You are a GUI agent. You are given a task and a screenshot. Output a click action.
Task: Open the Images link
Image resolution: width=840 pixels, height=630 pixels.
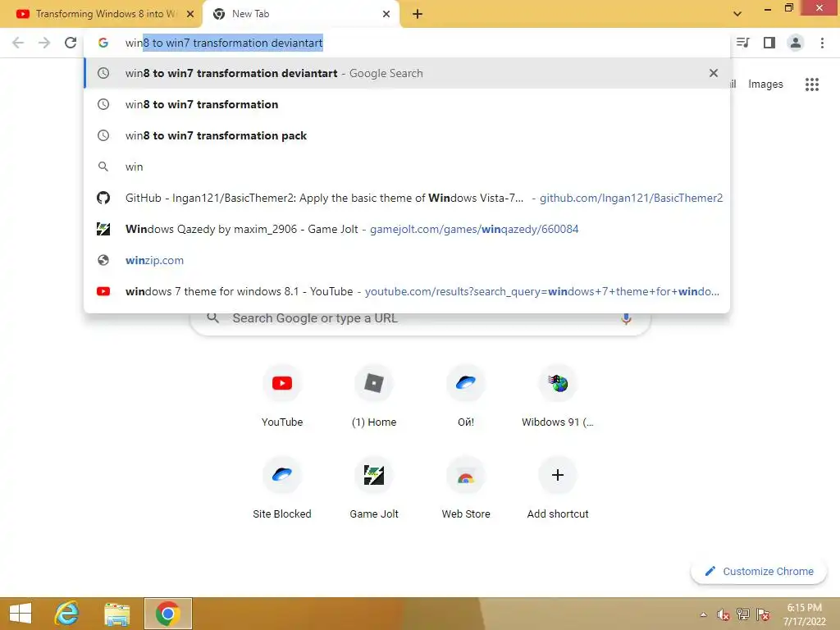click(765, 84)
